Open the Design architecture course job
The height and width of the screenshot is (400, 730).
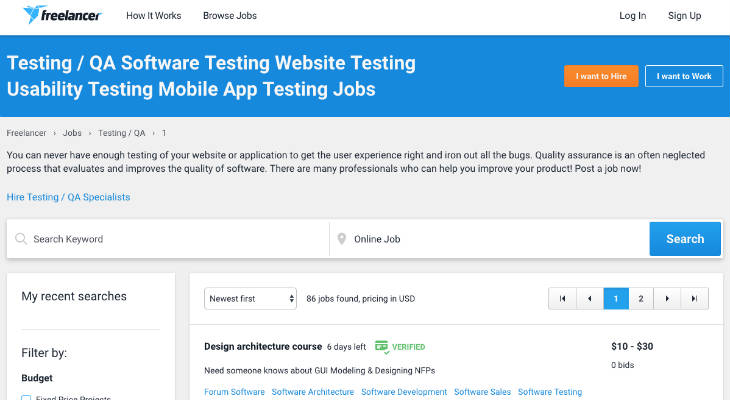[x=262, y=347]
